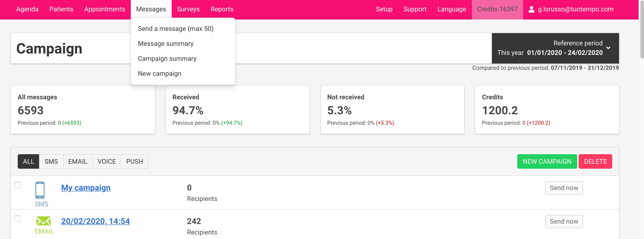Open the Reports menu
Image resolution: width=644 pixels, height=239 pixels.
pos(222,9)
